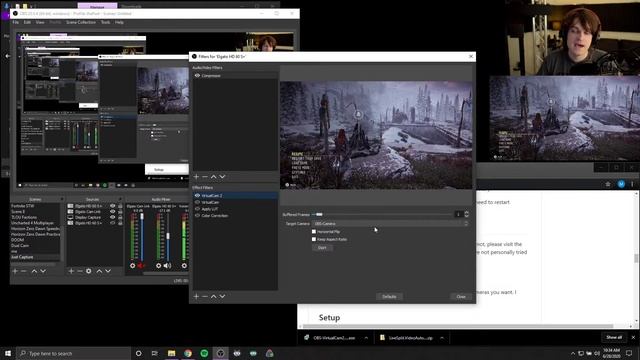Image resolution: width=640 pixels, height=360 pixels.
Task: Open the Target Camera dropdown
Action: [x=390, y=224]
